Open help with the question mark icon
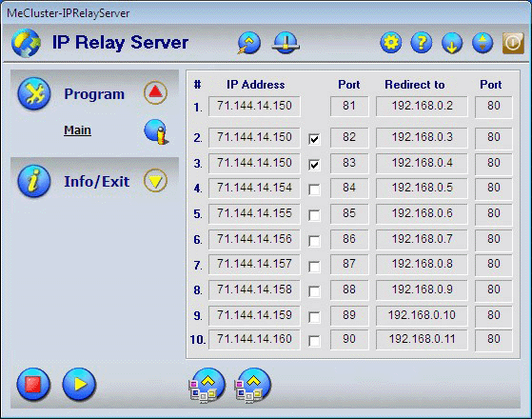 point(422,43)
